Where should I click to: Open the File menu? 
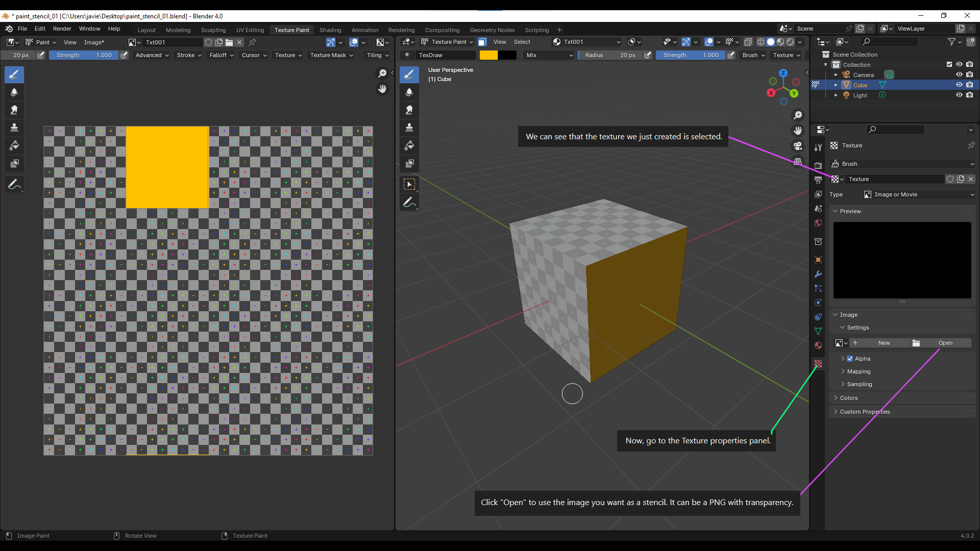pyautogui.click(x=22, y=29)
